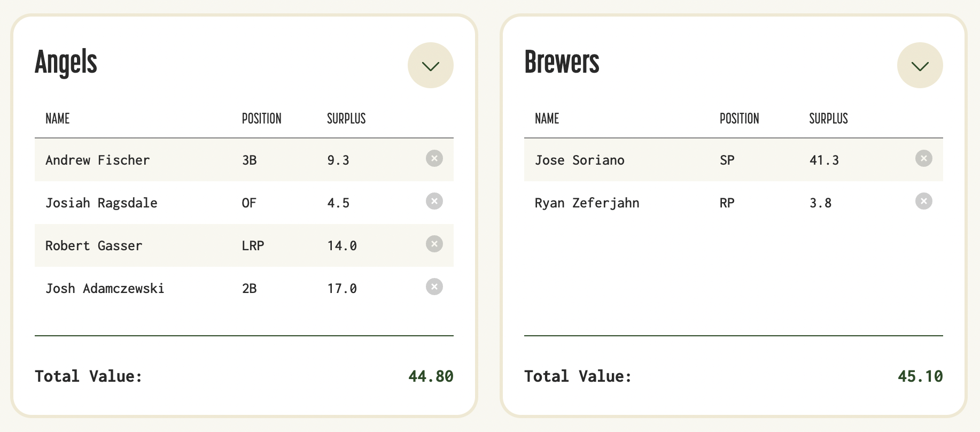Remove Andrew Fischer from the Angels list
Screen dimensions: 980x432
tap(434, 158)
